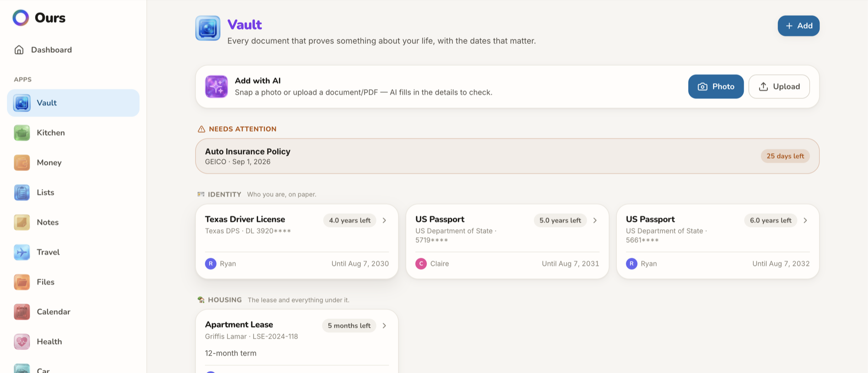This screenshot has width=868, height=373.
Task: Open the Auto Insurance Policy attention item
Action: click(x=507, y=156)
